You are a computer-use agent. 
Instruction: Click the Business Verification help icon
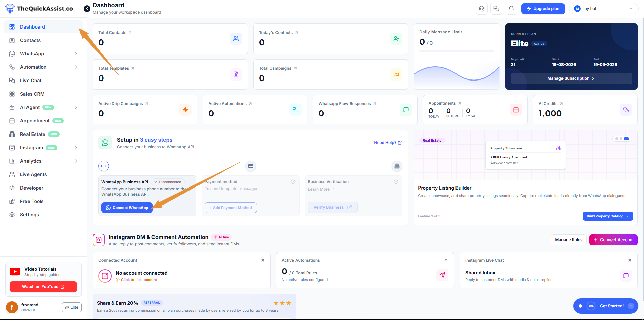396,182
